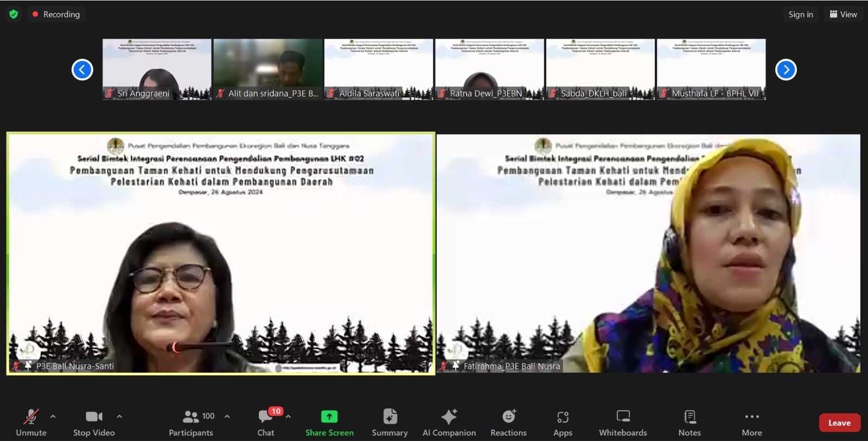This screenshot has height=441, width=868.
Task: Unmute the microphone
Action: pos(31,422)
